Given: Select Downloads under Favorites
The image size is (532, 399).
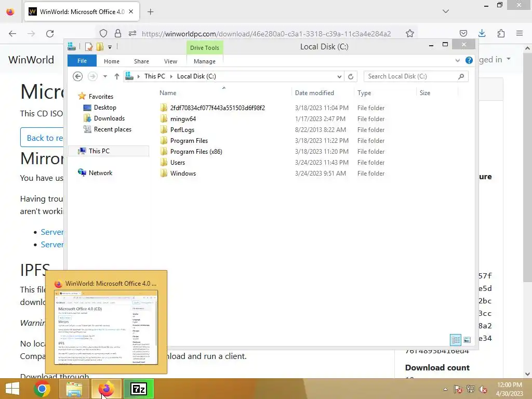Looking at the screenshot, I should pos(109,118).
